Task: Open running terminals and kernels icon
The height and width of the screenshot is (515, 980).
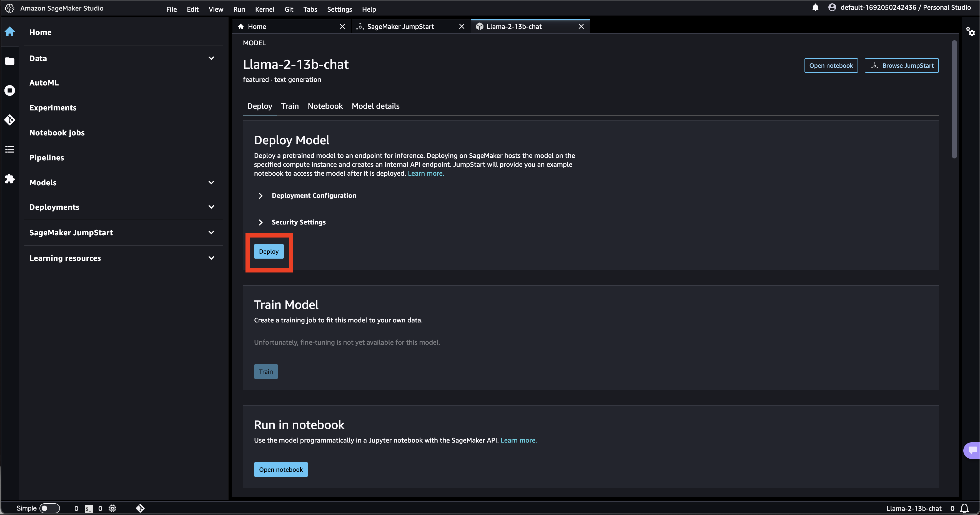Action: coord(10,90)
